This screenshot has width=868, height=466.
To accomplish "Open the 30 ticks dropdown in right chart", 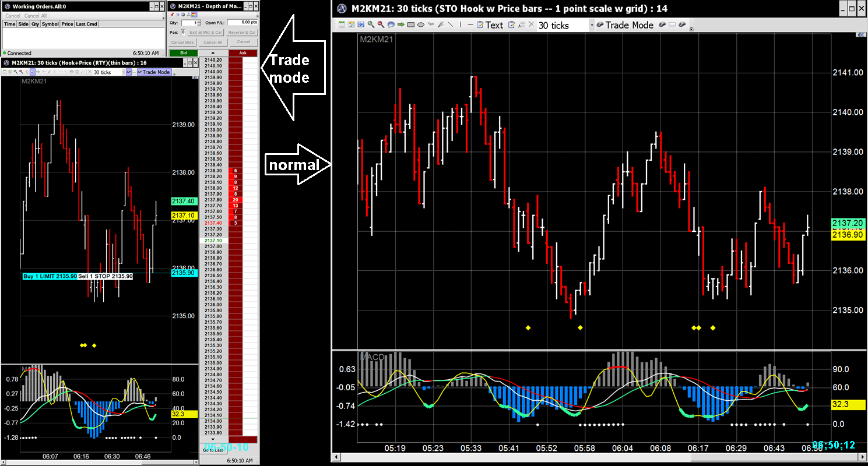I will (x=592, y=26).
